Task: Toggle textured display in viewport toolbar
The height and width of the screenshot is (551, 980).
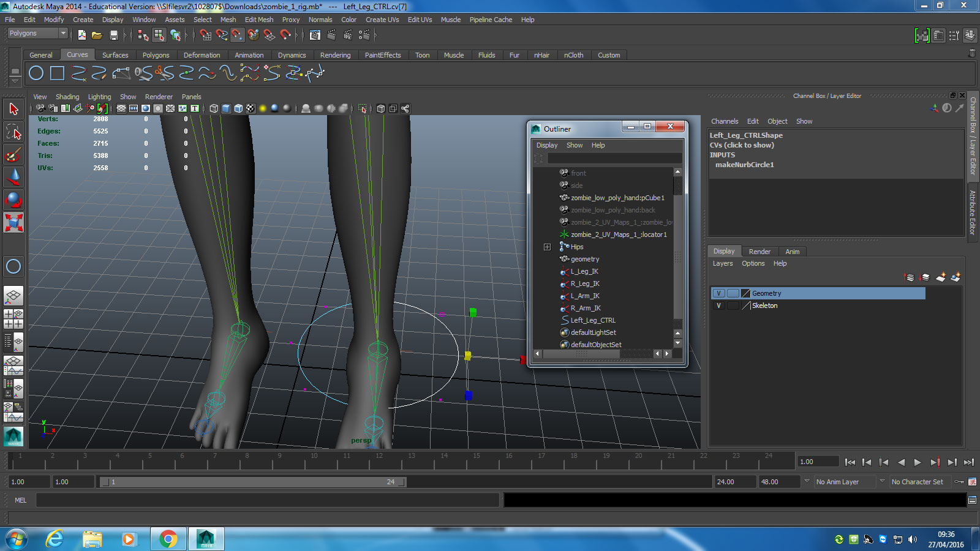Action: (x=251, y=108)
